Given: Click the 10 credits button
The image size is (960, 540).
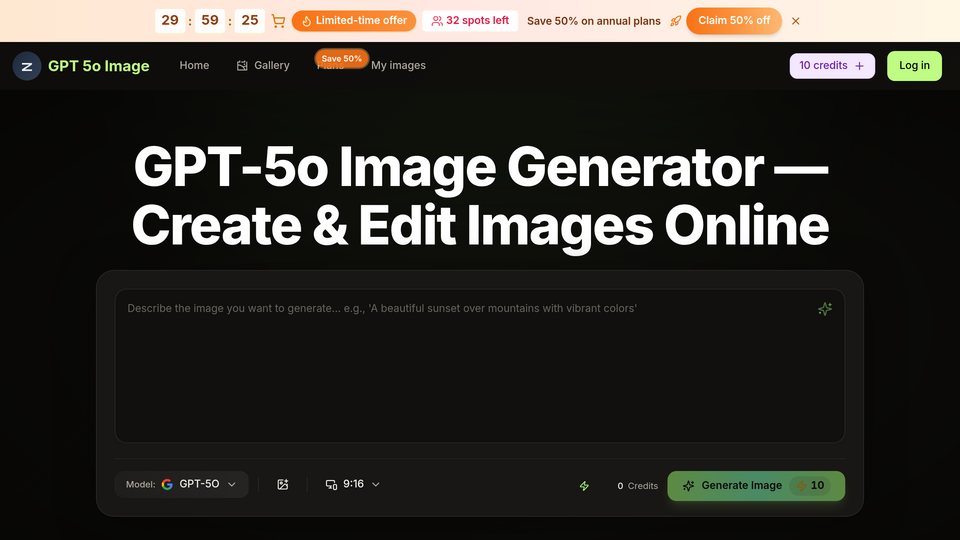Looking at the screenshot, I should pyautogui.click(x=831, y=66).
